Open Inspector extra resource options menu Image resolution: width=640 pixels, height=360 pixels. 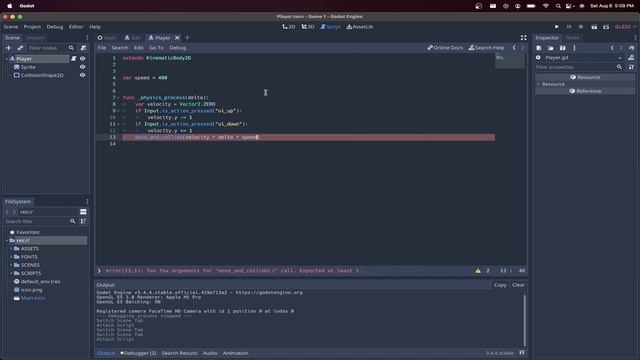tap(574, 48)
